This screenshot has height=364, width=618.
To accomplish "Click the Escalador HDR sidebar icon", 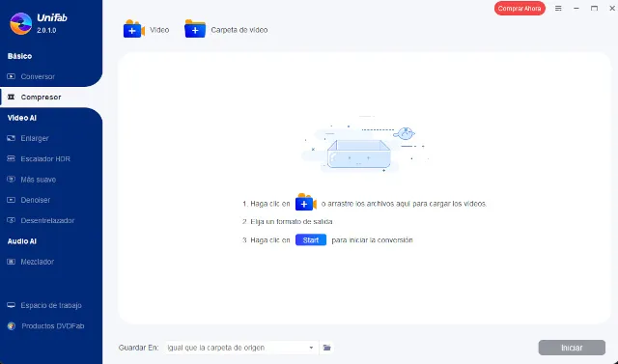I will tap(11, 158).
